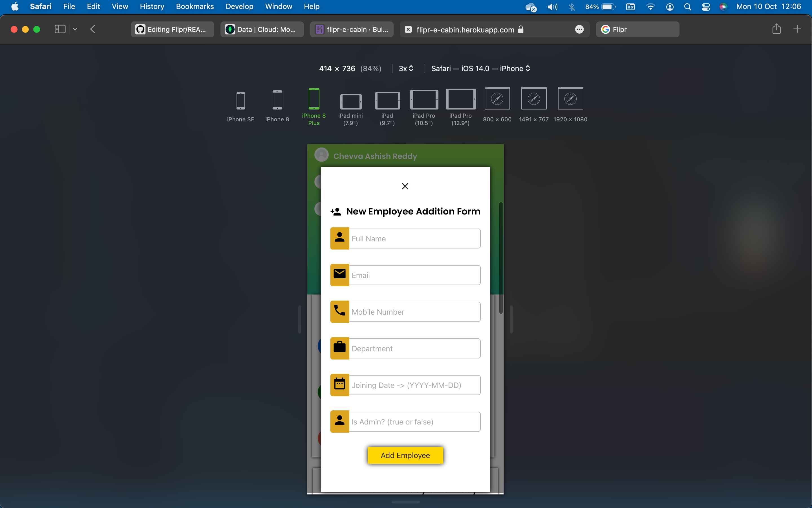Select the 1920 × 1080 window preset

click(x=570, y=105)
